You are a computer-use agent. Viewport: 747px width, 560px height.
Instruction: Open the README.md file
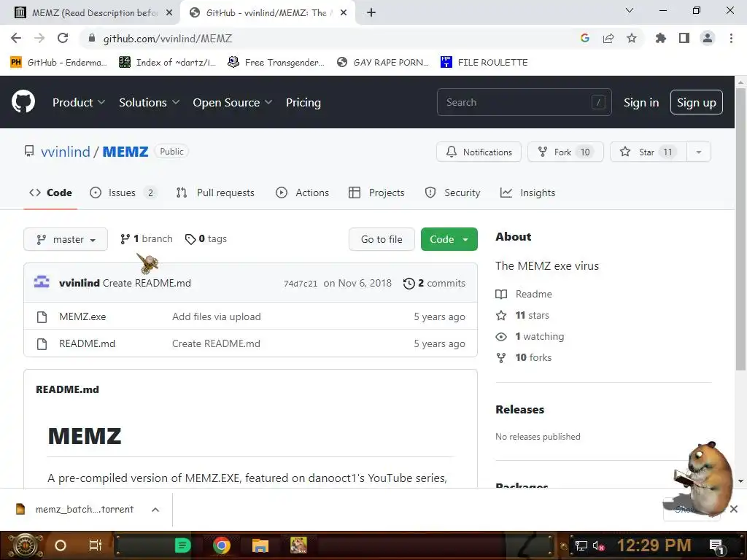[88, 344]
